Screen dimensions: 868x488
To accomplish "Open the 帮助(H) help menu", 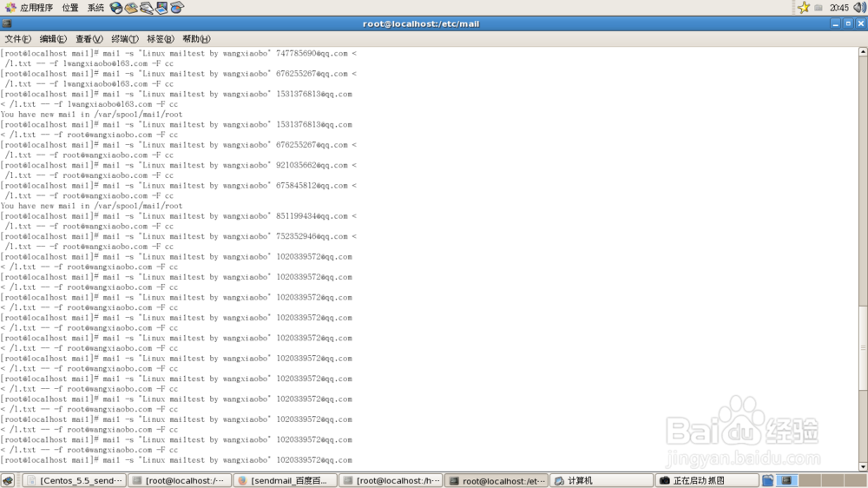I will (x=196, y=39).
